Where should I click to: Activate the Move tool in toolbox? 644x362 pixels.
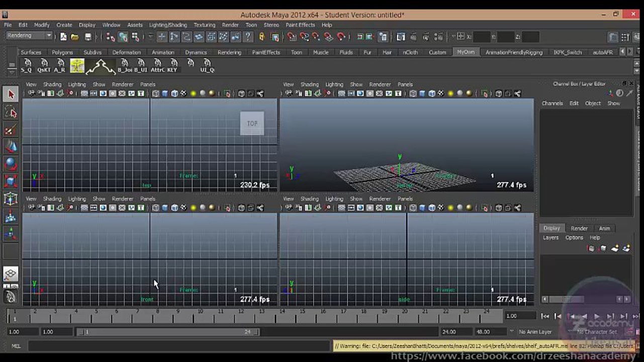[11, 146]
